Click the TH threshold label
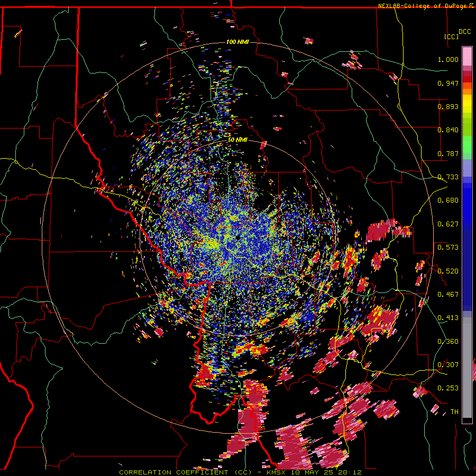Screen dimensions: 476x476 pyautogui.click(x=454, y=412)
